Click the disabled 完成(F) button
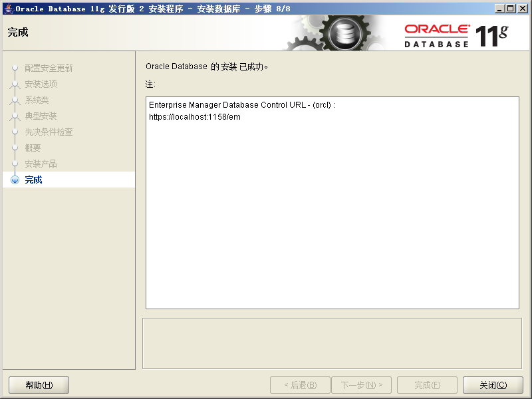This screenshot has width=532, height=399. click(427, 385)
